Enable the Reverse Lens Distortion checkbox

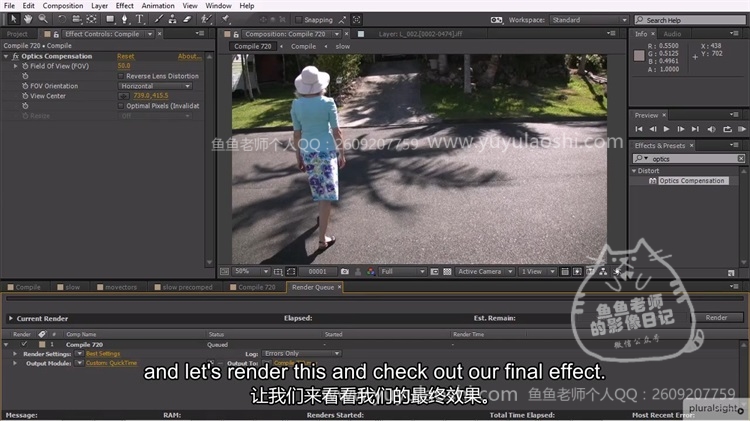point(122,76)
